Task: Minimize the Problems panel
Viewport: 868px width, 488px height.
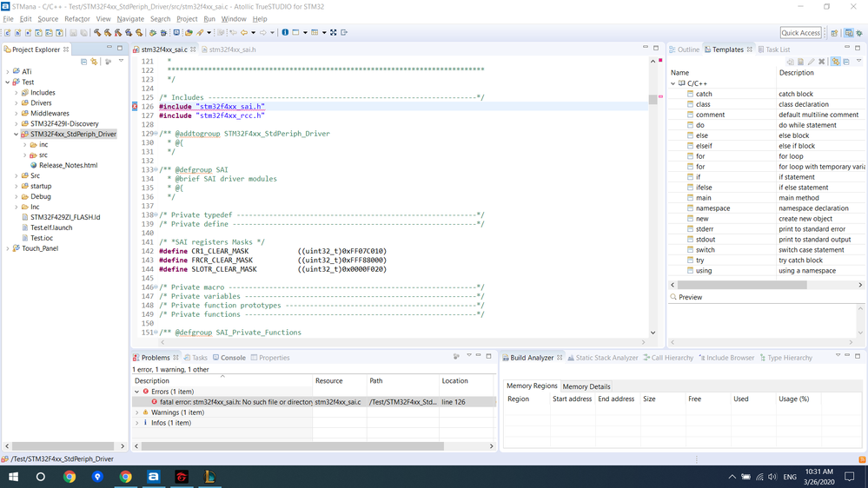Action: [478, 356]
